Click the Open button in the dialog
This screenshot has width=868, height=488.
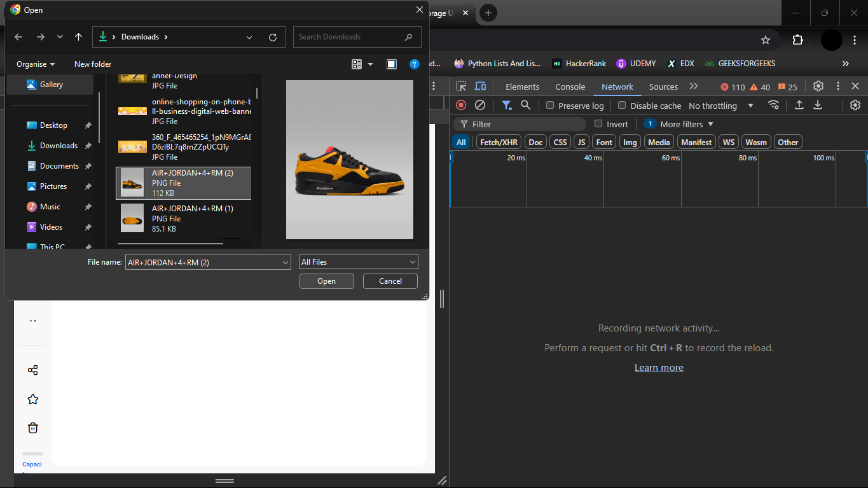pos(326,281)
